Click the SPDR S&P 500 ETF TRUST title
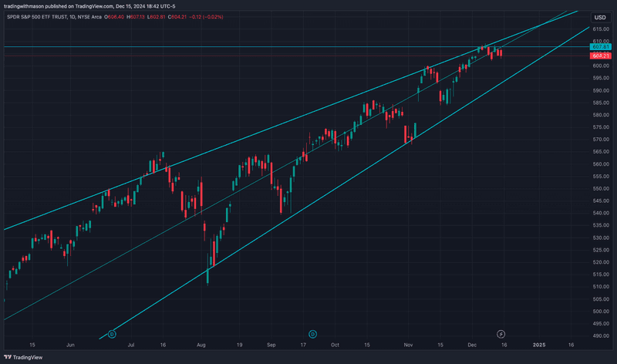Viewport: 617px width, 364px height. [37, 17]
